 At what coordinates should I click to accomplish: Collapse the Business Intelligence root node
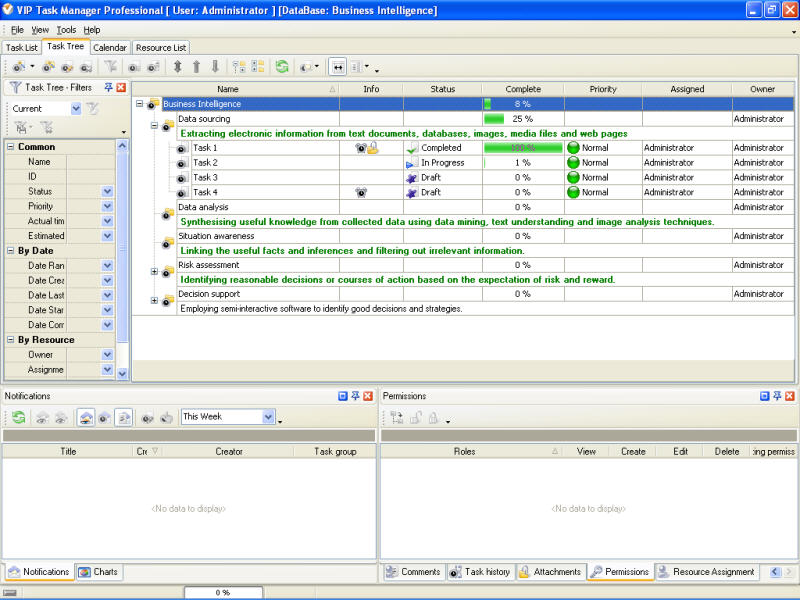pos(139,104)
